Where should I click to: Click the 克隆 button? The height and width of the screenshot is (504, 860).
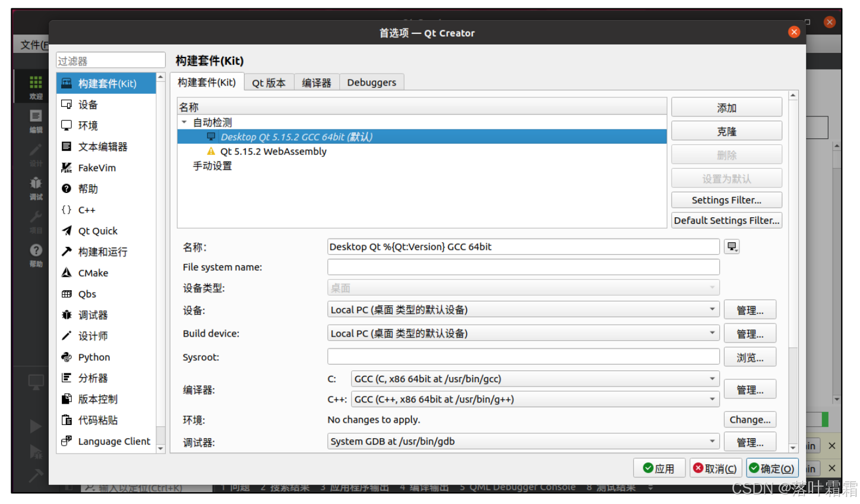point(726,131)
